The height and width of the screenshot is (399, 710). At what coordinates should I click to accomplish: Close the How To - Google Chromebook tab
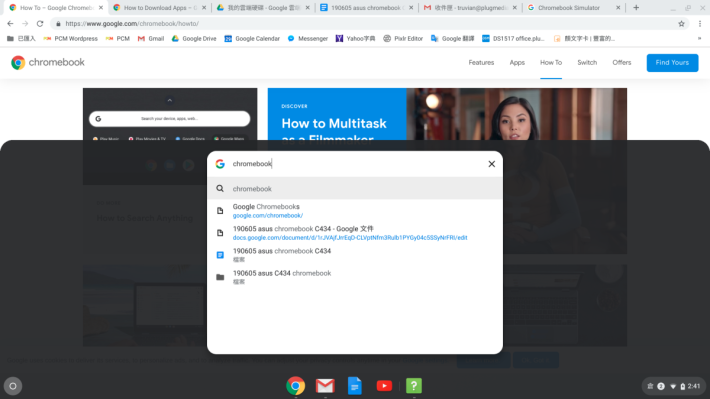coord(101,8)
